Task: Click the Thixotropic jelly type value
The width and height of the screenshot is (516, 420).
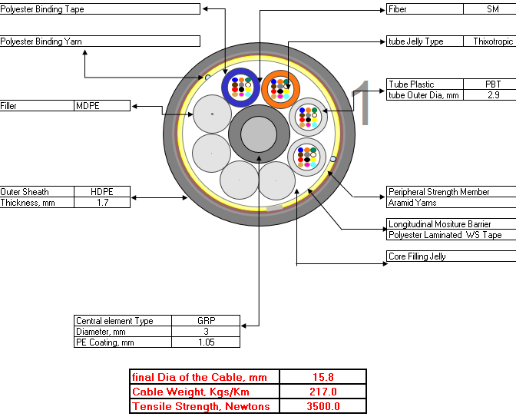Action: point(490,41)
